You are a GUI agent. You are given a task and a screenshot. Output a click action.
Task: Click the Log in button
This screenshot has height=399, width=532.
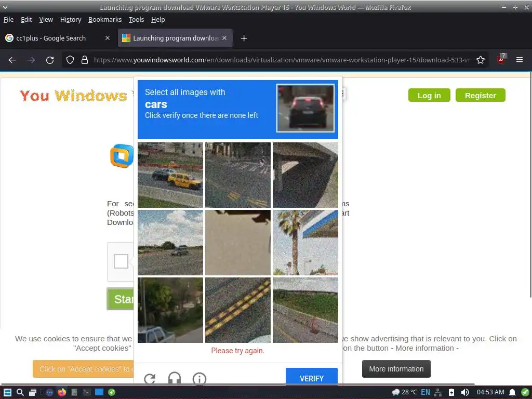pos(429,96)
